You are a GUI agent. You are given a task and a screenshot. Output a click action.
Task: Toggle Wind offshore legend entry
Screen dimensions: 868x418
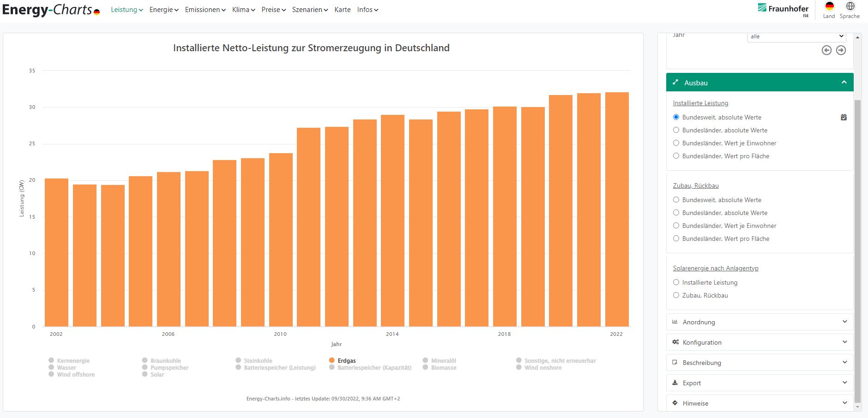[72, 374]
